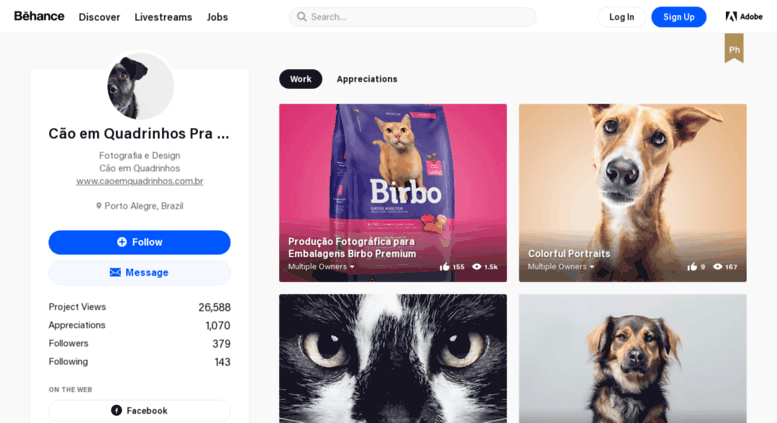
Task: Follow Cão em Quadrinhos profile
Action: click(x=139, y=242)
